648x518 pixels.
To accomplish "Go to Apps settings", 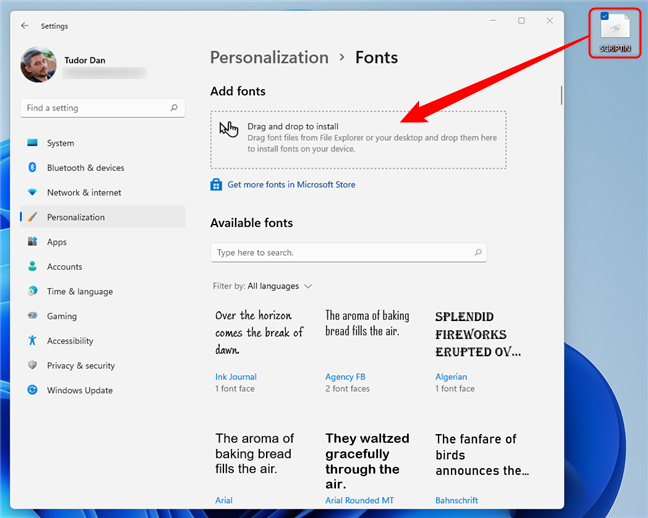I will click(102, 241).
